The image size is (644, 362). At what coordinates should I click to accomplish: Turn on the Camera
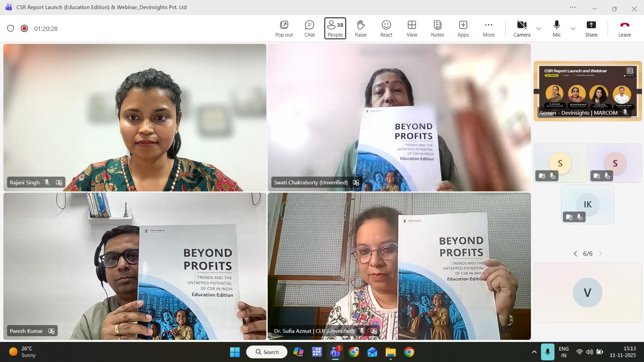click(522, 29)
